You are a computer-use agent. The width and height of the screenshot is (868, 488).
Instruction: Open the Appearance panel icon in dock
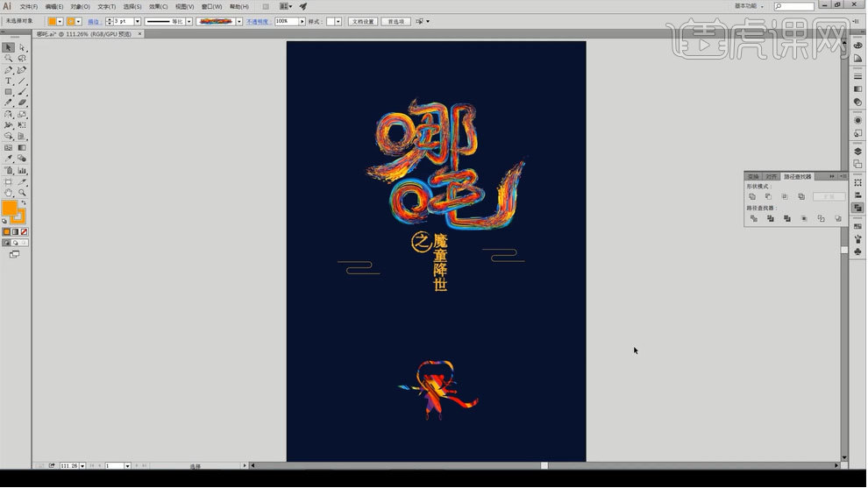point(857,120)
